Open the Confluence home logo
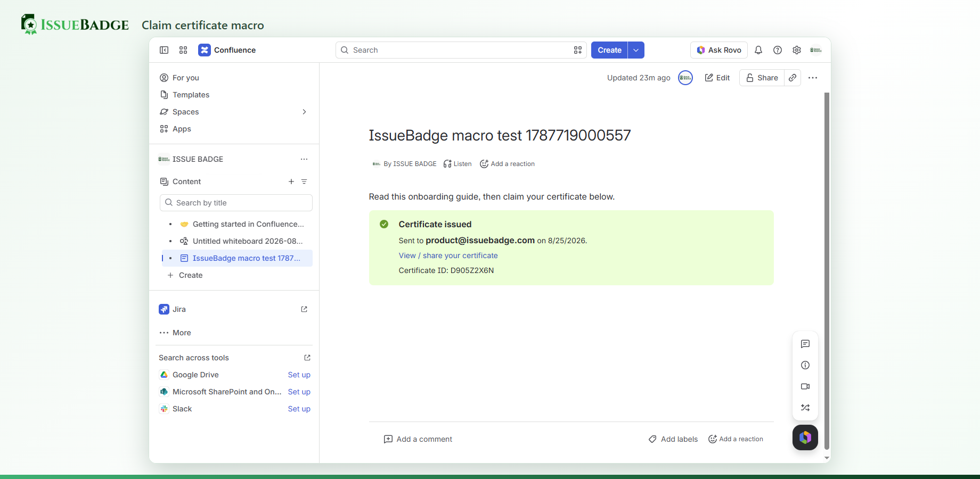 (x=227, y=50)
